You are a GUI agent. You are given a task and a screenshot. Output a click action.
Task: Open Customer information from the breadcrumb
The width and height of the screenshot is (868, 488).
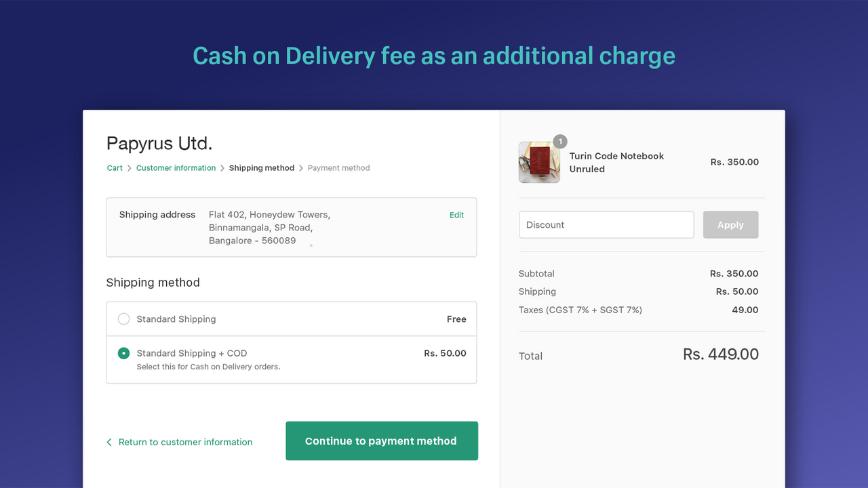point(176,167)
